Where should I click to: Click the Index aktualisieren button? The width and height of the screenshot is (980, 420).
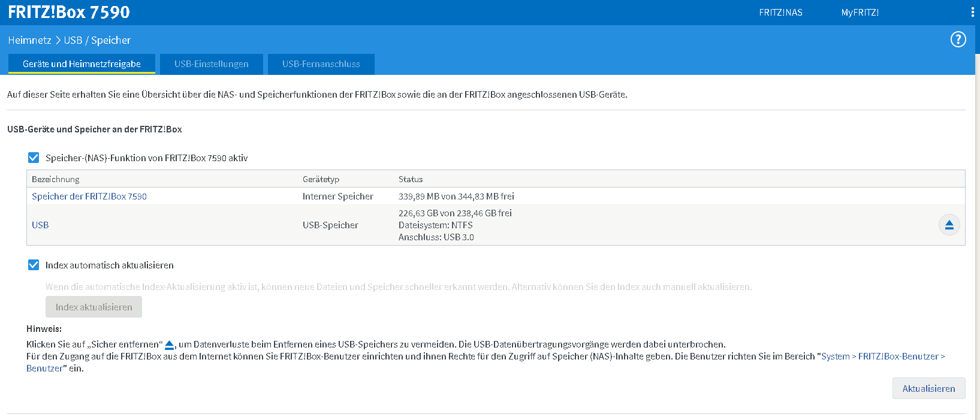click(94, 307)
